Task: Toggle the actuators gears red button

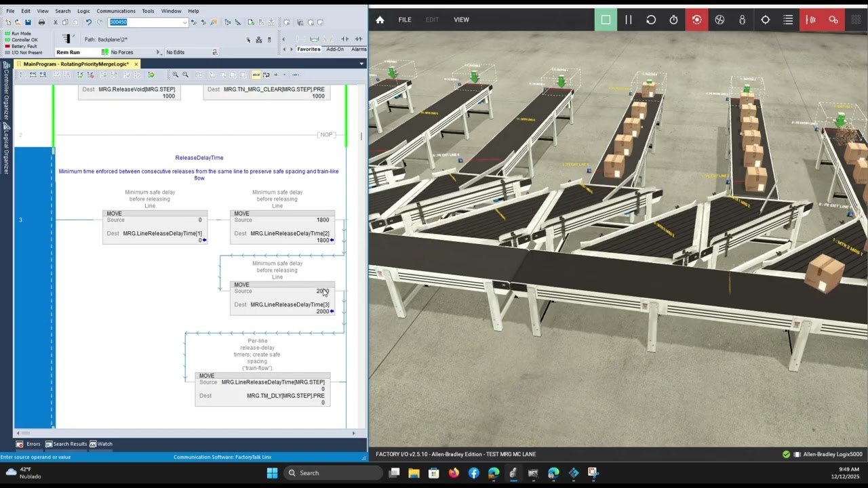Action: click(x=833, y=20)
